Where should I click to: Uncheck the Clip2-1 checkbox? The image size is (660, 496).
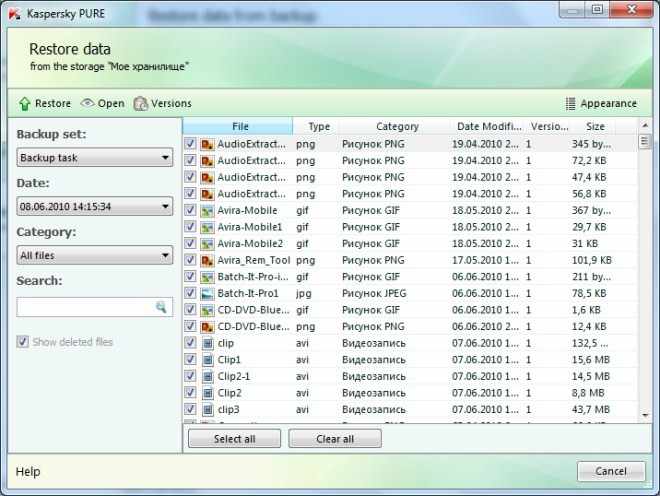click(190, 376)
